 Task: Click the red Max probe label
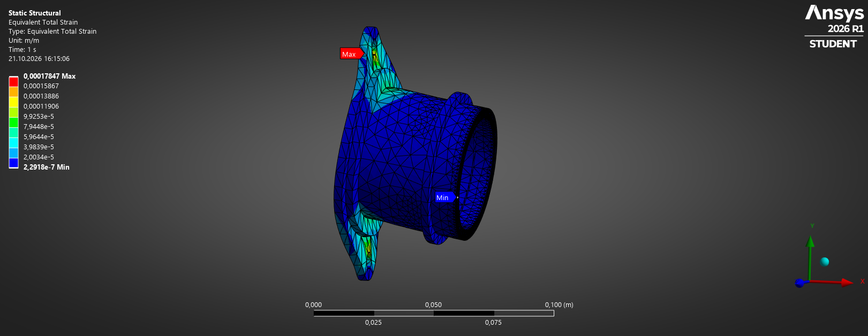[x=351, y=54]
